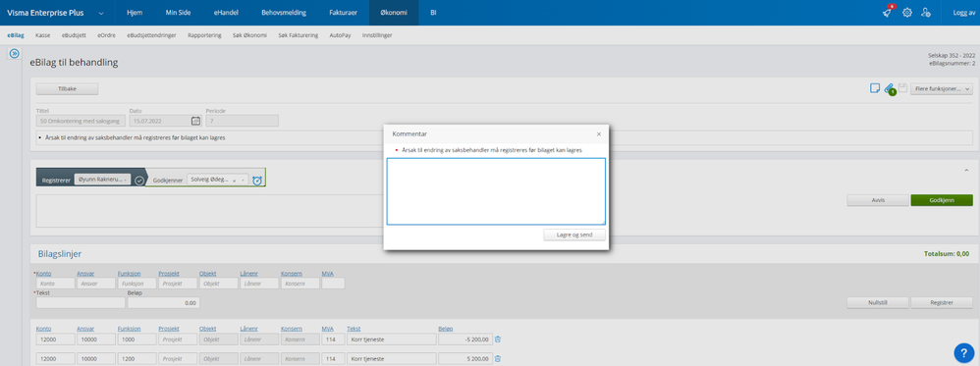Viewport: 980px width, 366px height.
Task: Click the MVA header link in entry row
Action: [x=328, y=274]
